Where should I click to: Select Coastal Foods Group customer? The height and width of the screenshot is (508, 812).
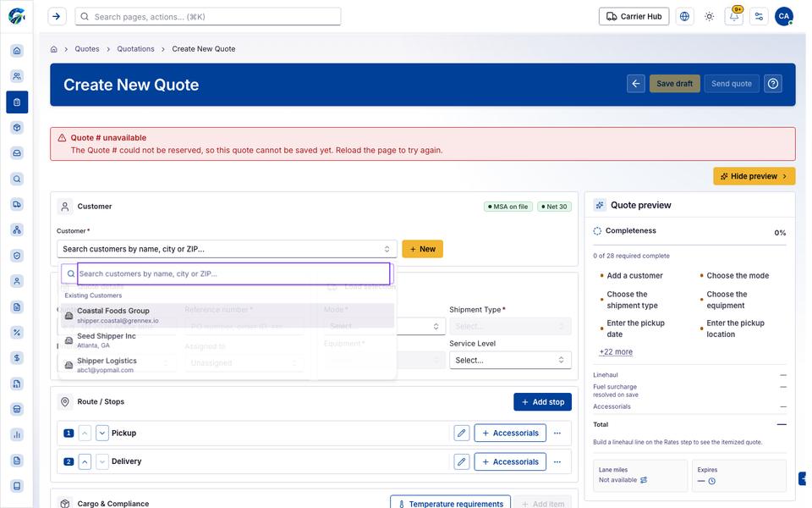[228, 315]
